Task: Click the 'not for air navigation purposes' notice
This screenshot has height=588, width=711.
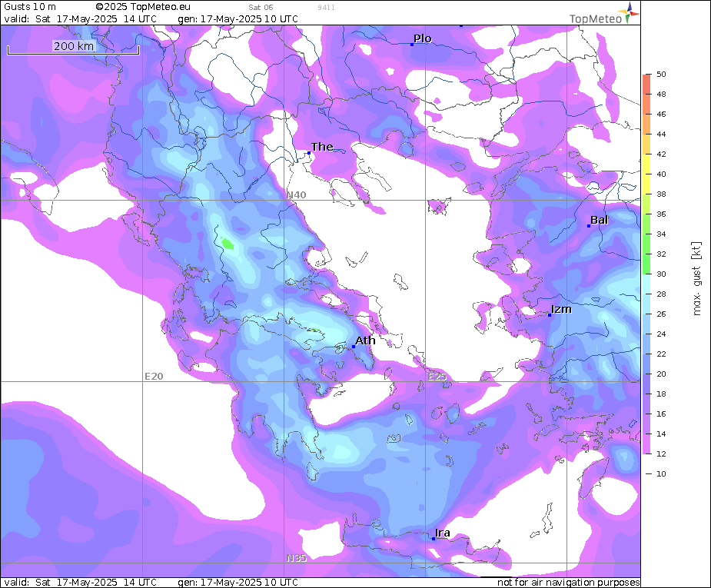Action: pyautogui.click(x=569, y=582)
